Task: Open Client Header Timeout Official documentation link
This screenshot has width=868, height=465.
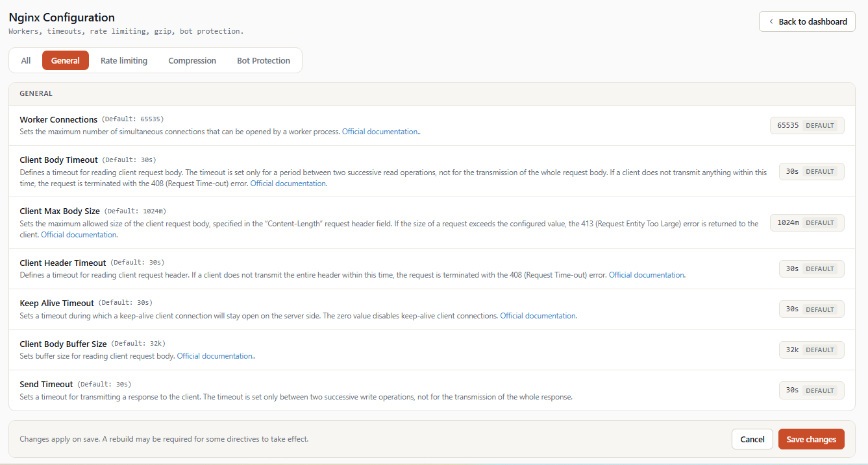Action: pos(647,275)
